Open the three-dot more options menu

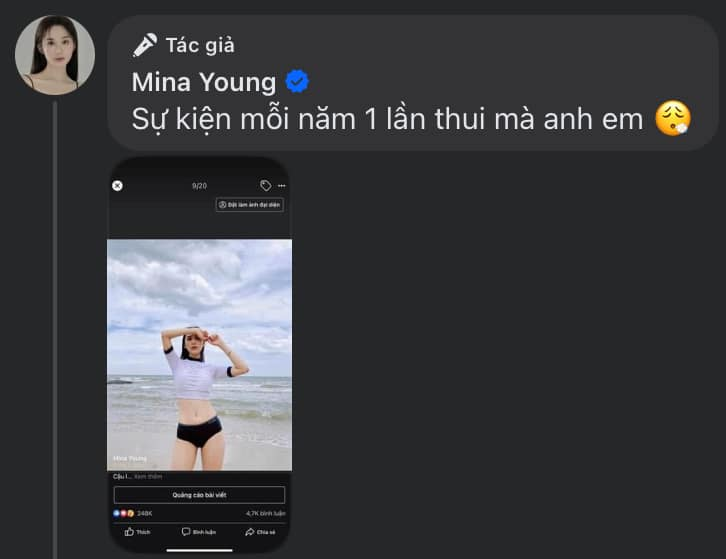tap(282, 185)
